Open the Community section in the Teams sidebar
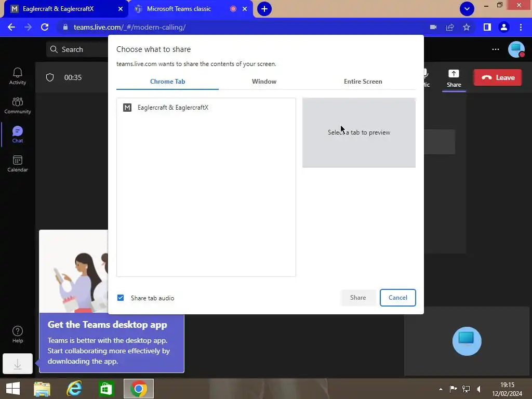 [x=17, y=105]
